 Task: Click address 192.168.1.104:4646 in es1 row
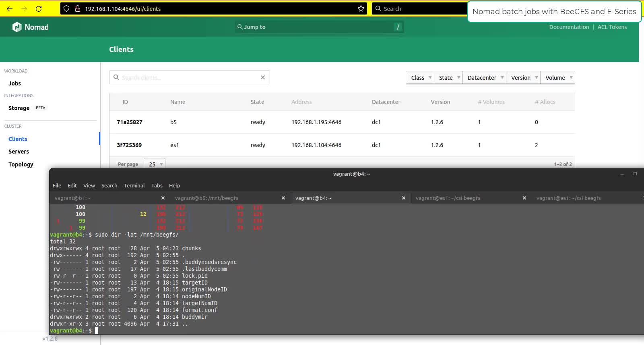(x=316, y=145)
